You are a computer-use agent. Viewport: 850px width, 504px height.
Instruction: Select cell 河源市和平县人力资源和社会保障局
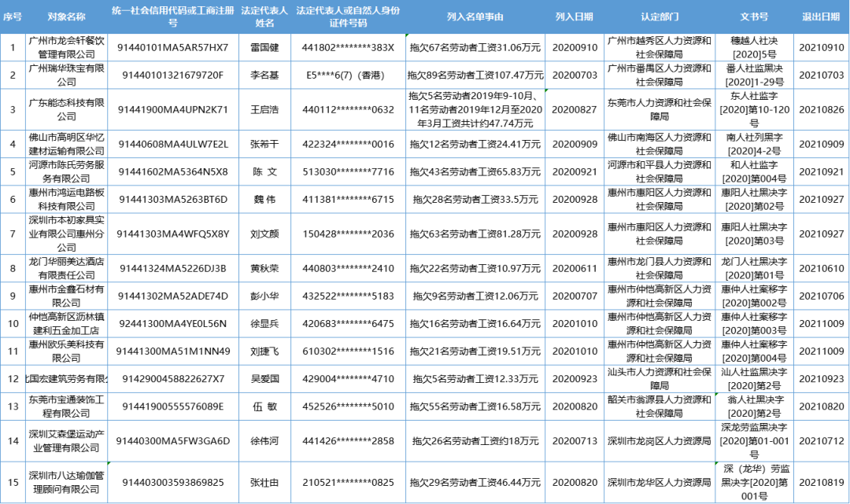660,171
